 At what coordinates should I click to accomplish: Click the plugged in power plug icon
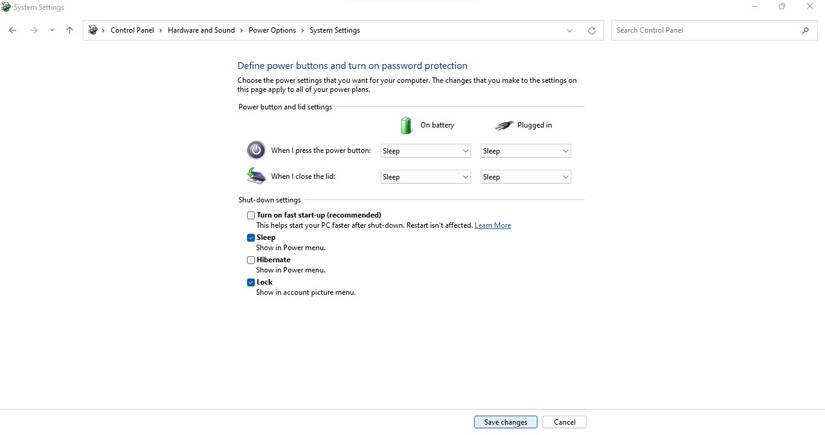point(504,125)
